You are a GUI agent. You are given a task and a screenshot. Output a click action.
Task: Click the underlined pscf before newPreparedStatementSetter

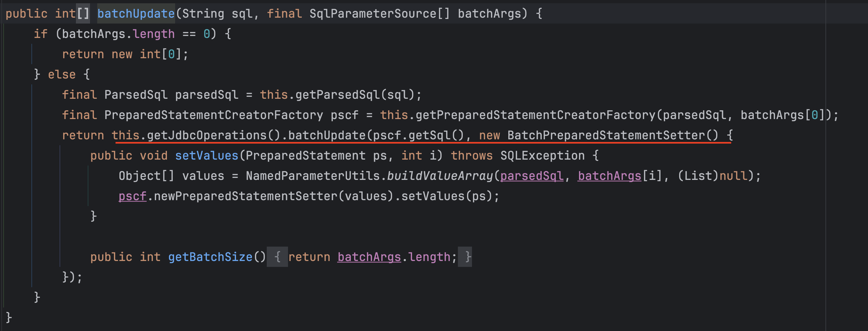pos(133,196)
